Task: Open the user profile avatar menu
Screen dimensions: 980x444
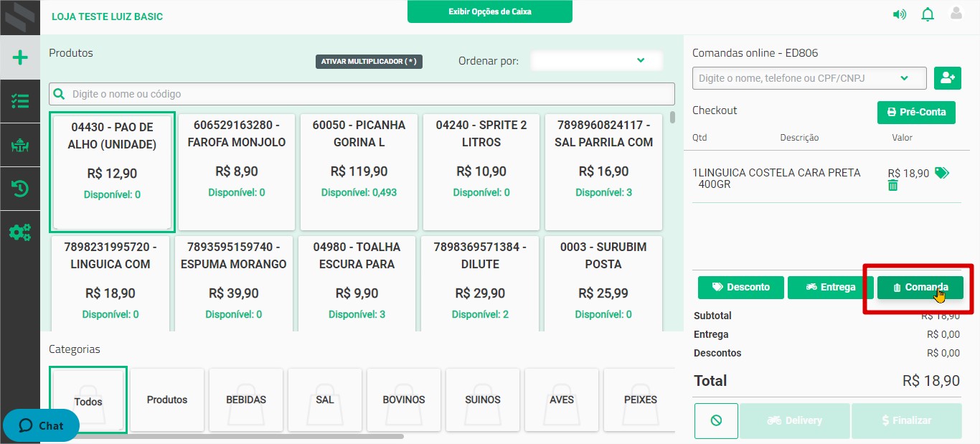Action: [957, 14]
